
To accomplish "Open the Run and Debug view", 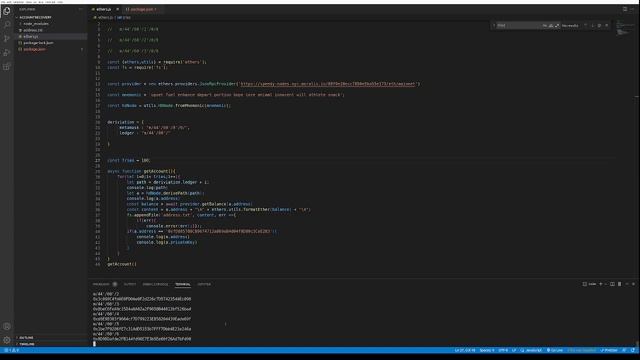I will click(x=7, y=53).
